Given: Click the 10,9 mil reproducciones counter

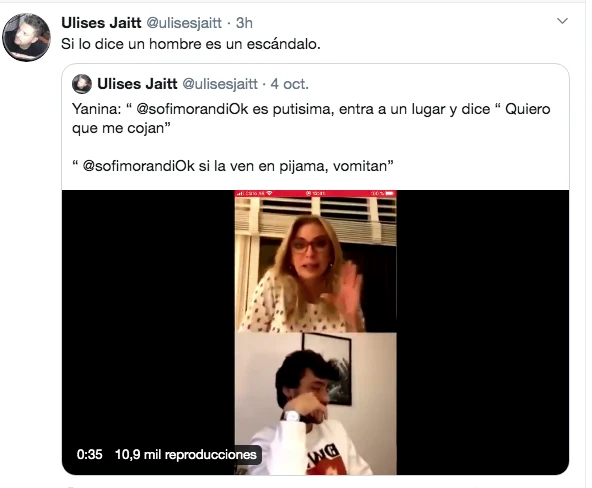Looking at the screenshot, I should click(186, 454).
